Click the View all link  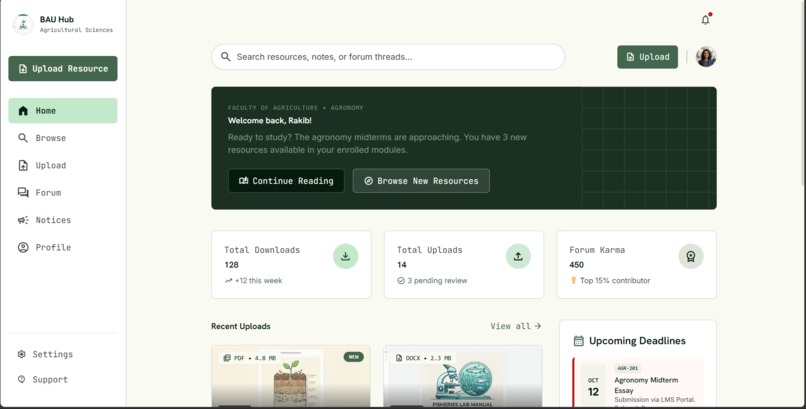(x=516, y=326)
